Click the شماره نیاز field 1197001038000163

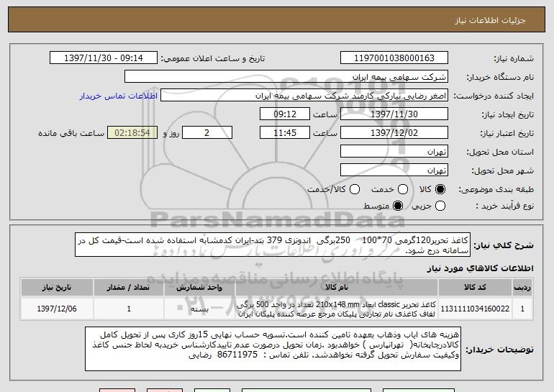394,58
